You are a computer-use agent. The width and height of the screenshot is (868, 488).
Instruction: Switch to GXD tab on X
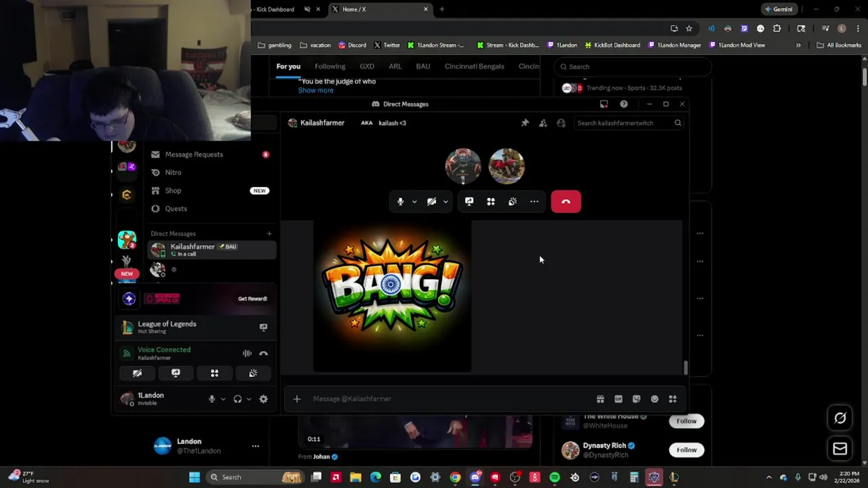pos(367,66)
